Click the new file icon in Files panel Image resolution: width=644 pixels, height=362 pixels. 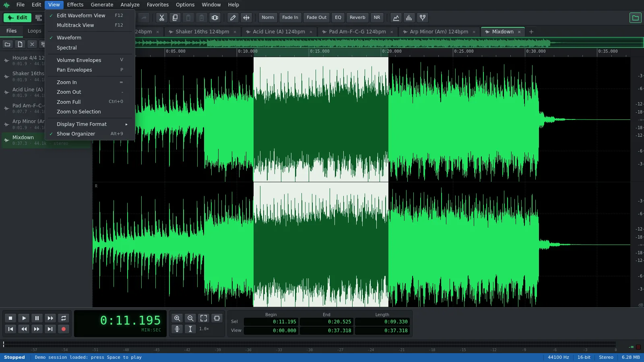pyautogui.click(x=20, y=44)
